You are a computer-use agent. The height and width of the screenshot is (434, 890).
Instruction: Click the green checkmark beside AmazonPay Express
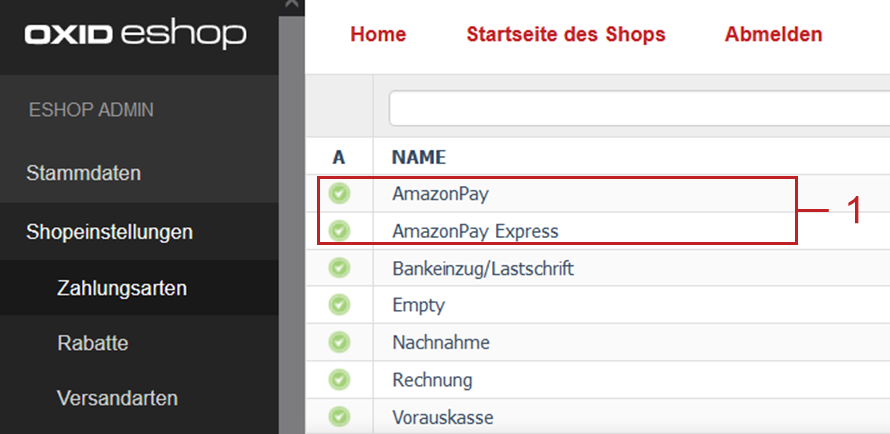(339, 231)
